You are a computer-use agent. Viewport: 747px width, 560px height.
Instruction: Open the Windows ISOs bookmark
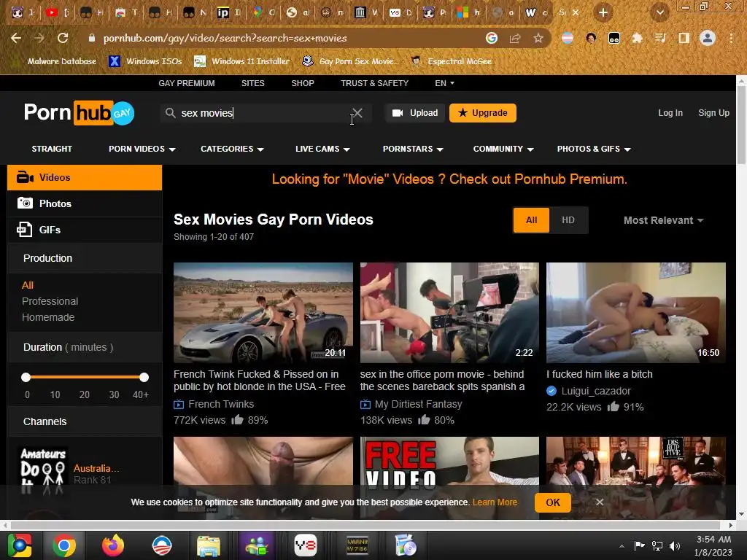145,61
